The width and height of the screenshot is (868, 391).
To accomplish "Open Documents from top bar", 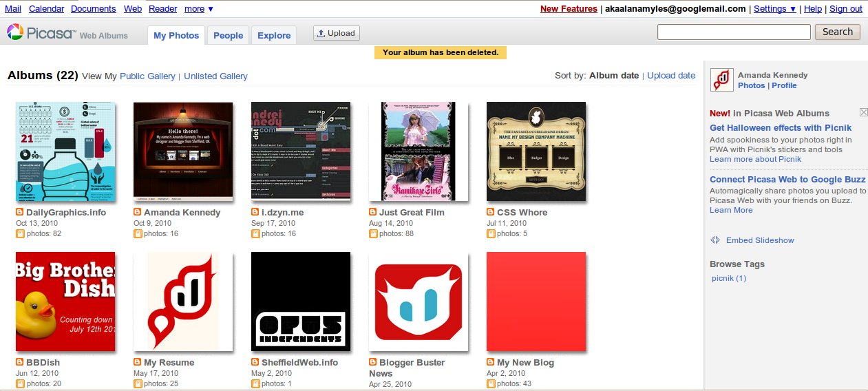I will tap(94, 9).
